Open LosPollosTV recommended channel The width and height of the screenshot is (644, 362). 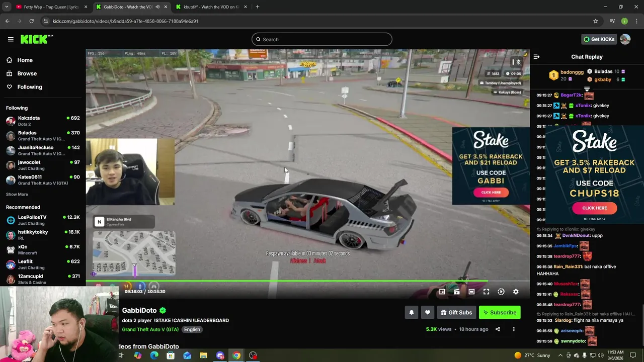point(43,220)
